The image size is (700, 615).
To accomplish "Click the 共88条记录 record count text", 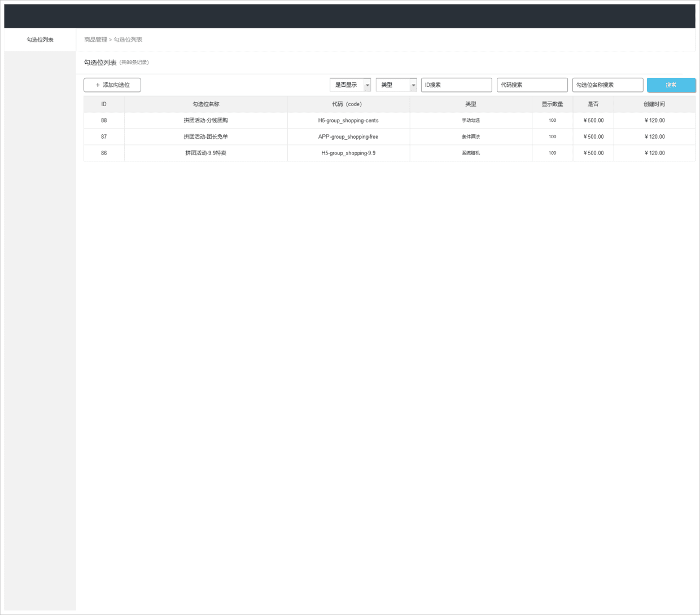I will (134, 62).
